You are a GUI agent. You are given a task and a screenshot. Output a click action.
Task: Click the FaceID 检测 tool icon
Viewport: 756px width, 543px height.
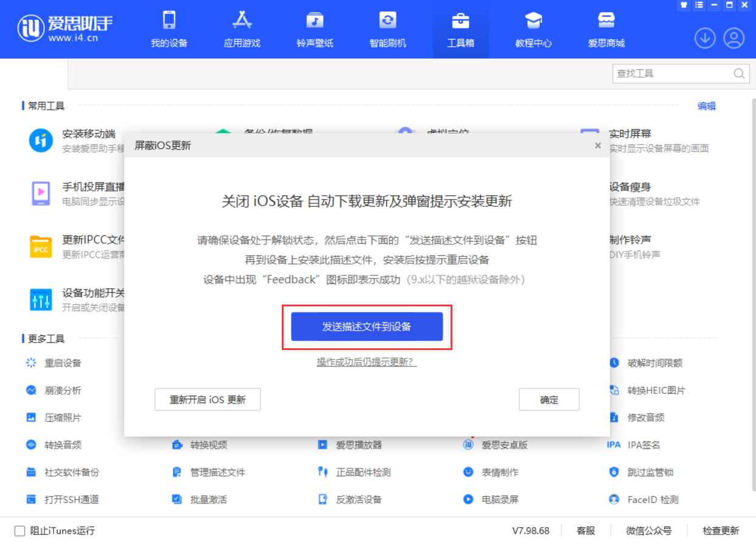tap(614, 499)
